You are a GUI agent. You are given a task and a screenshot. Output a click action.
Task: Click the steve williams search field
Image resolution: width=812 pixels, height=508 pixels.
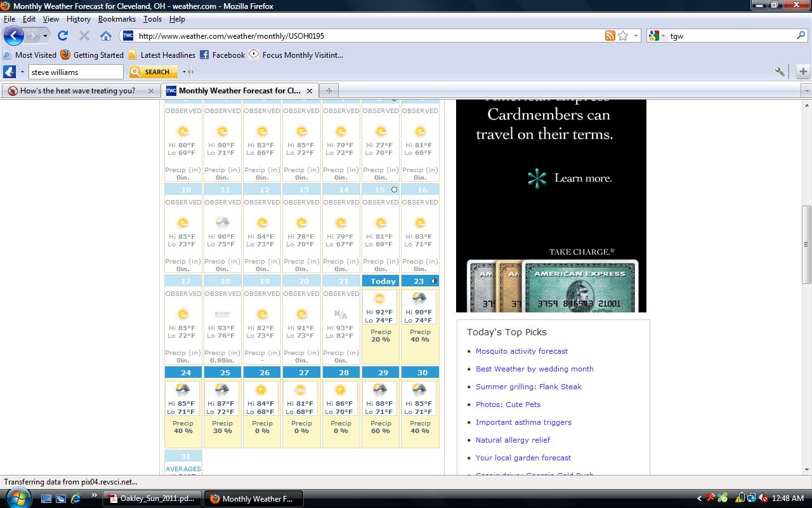(76, 72)
